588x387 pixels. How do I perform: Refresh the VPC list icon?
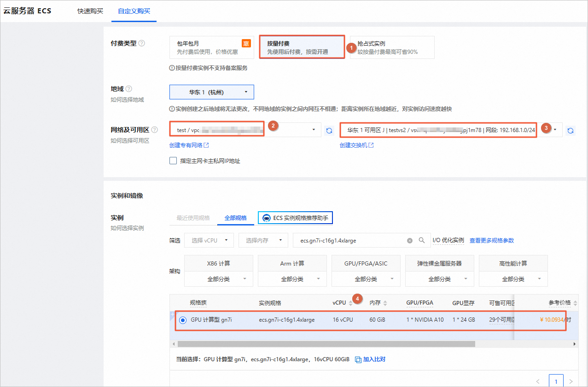click(329, 131)
